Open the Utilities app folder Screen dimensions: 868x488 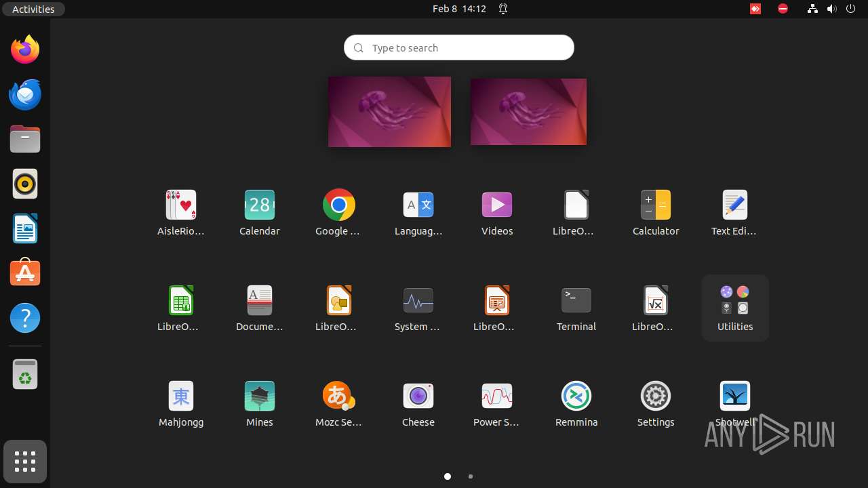[735, 308]
